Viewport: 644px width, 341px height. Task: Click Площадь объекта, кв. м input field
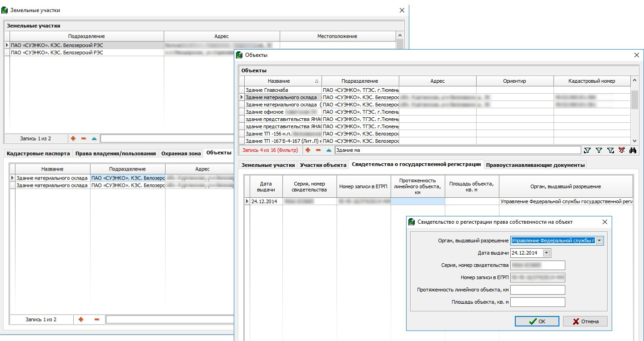click(538, 302)
